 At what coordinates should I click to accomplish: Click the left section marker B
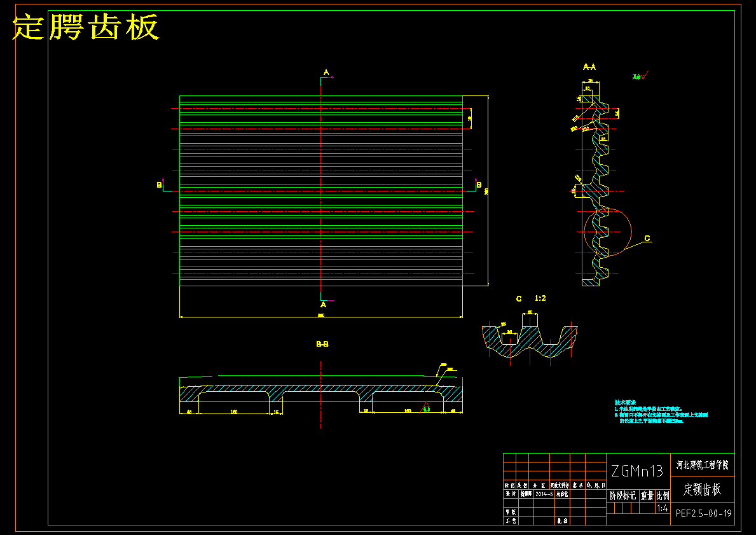tap(159, 184)
